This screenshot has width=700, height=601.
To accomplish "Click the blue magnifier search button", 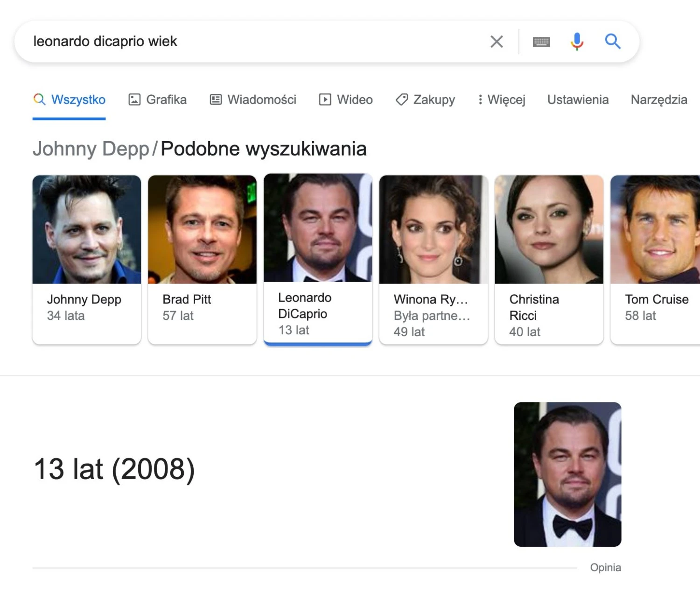I will pyautogui.click(x=613, y=42).
